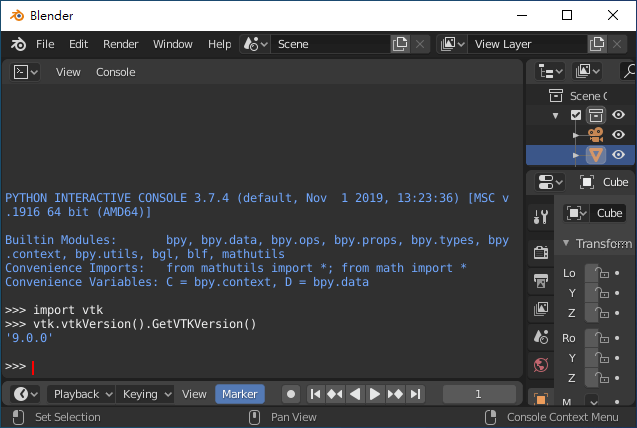
Task: Open the Render properties tab
Action: [x=541, y=253]
